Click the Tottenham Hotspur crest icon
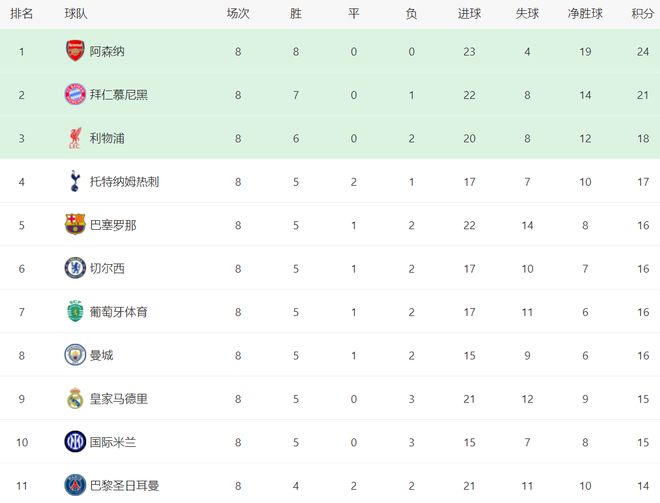This screenshot has width=660, height=503. (x=75, y=181)
